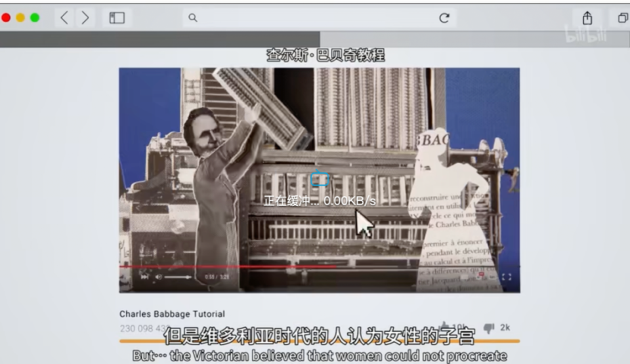Click the video time display 0:55 / 3:28
This screenshot has height=364, width=630.
click(x=217, y=277)
